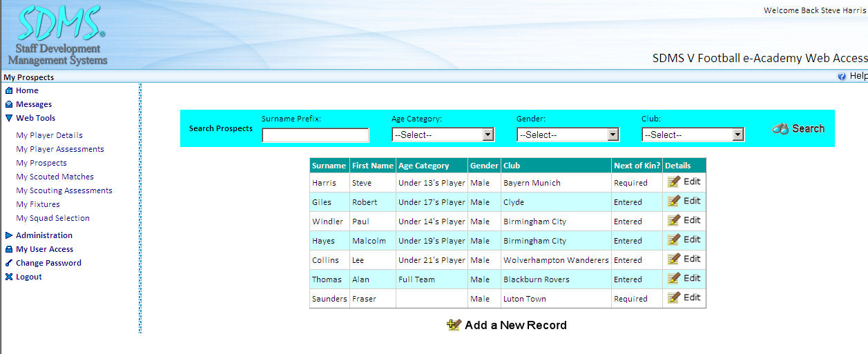
Task: Click Add a New Record text
Action: click(516, 325)
